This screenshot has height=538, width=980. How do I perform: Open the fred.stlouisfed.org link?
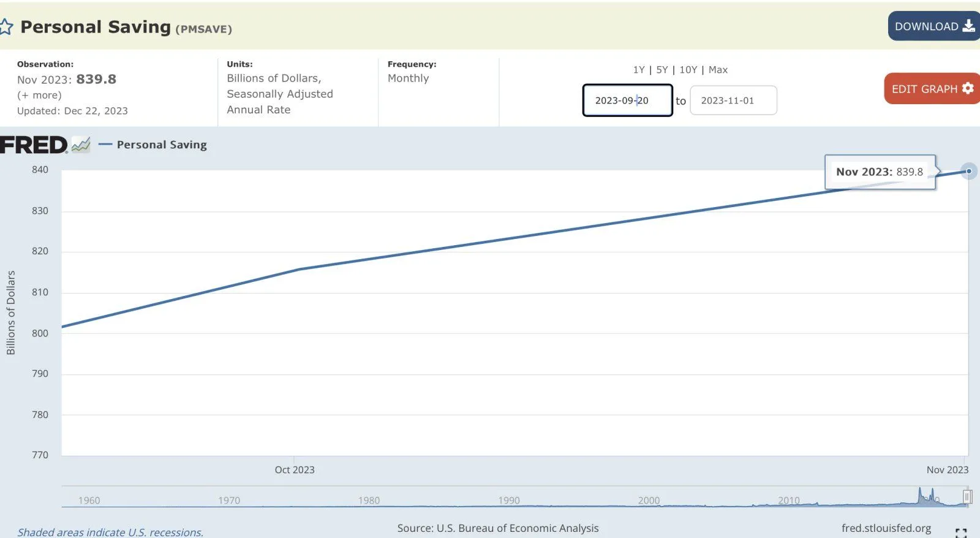[886, 528]
